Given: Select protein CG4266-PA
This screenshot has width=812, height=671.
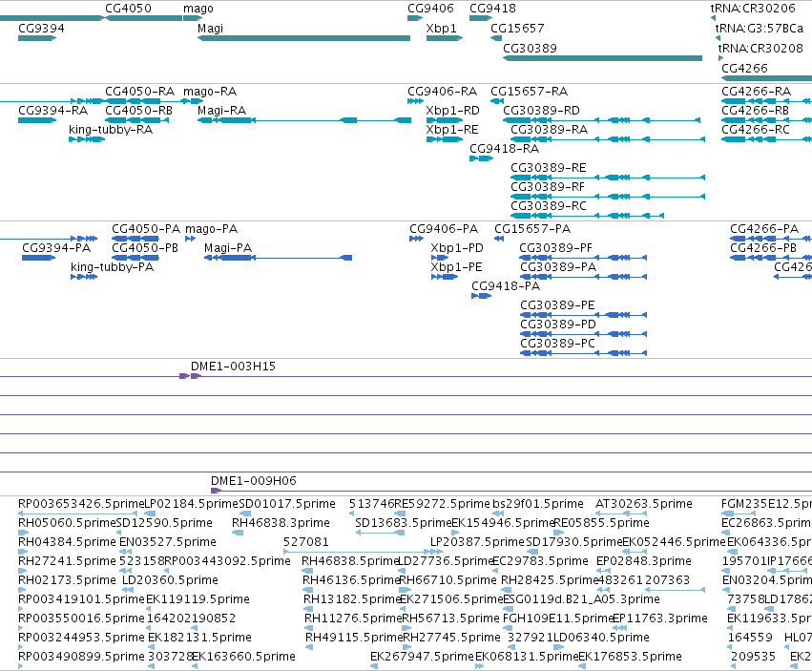Looking at the screenshot, I should click(x=771, y=239).
